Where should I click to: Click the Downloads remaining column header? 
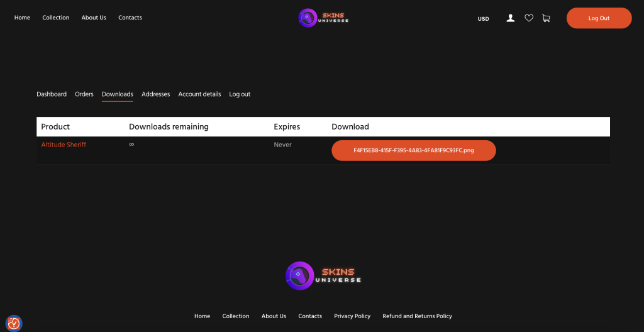tap(169, 126)
